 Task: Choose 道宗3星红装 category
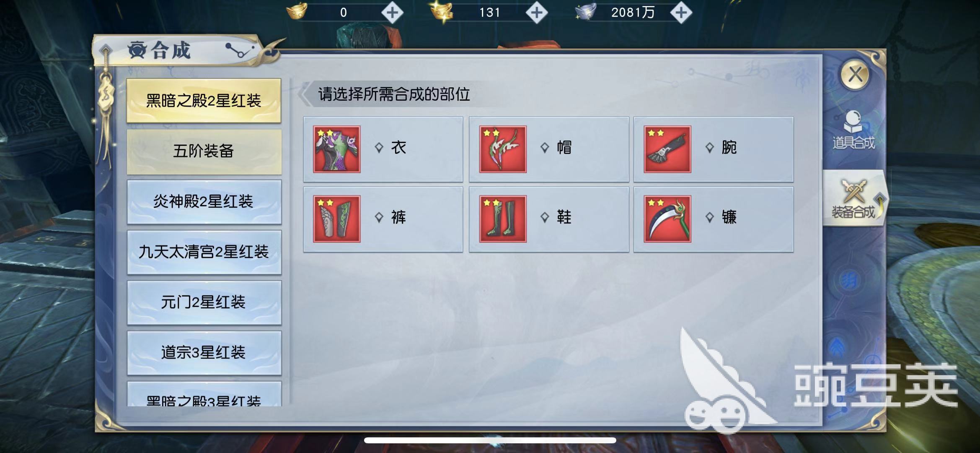click(204, 353)
